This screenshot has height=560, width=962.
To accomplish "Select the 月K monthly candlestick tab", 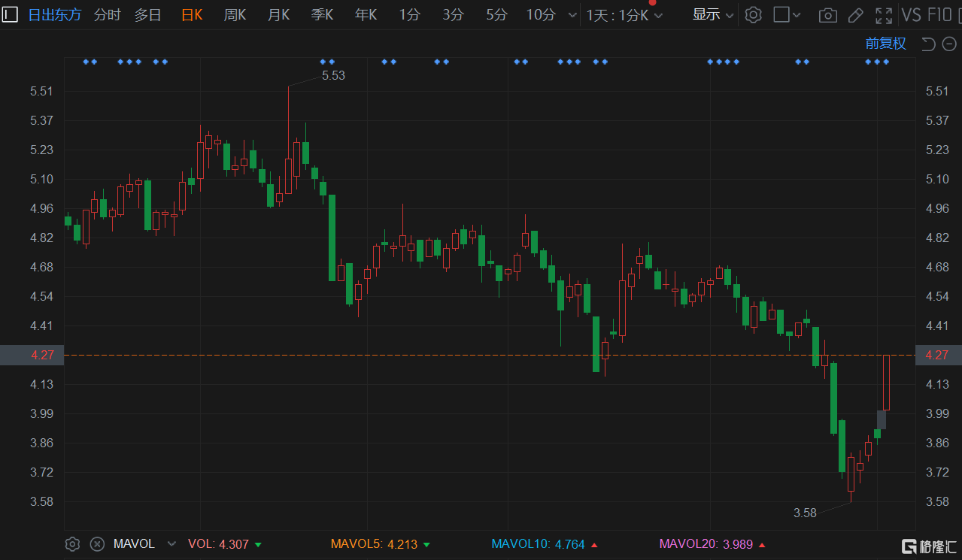I will 278,15.
